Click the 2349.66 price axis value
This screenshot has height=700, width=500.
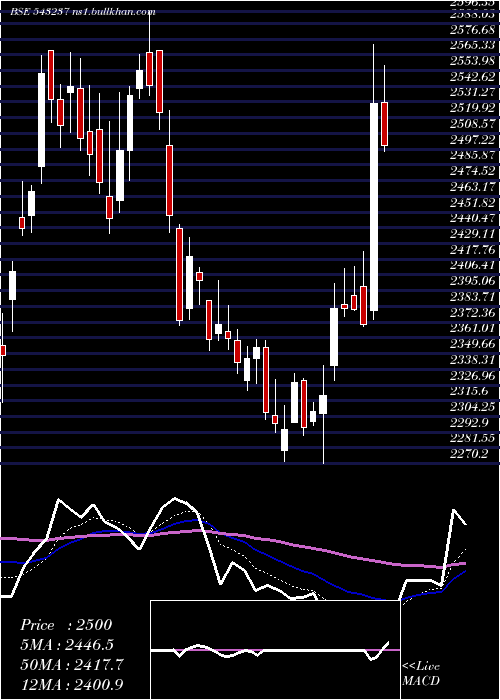474,344
